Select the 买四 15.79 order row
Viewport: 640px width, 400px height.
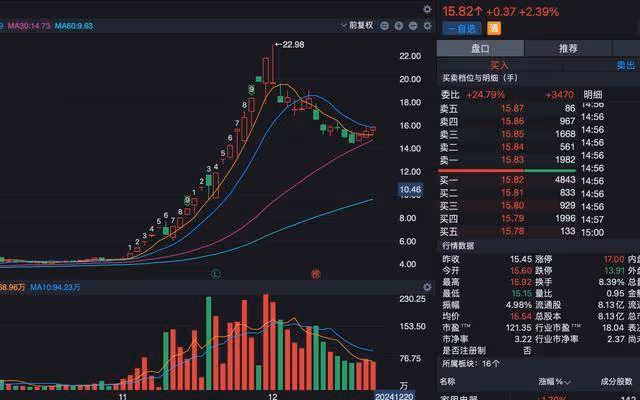click(x=507, y=219)
